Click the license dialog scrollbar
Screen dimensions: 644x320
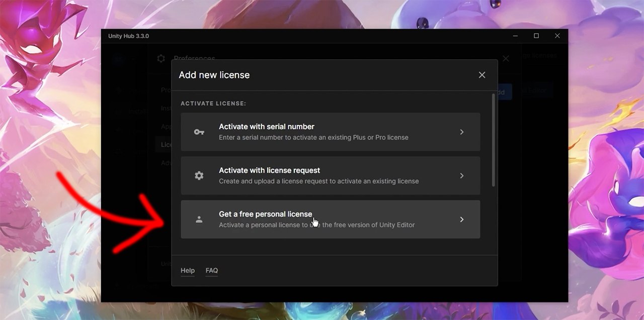[494, 140]
